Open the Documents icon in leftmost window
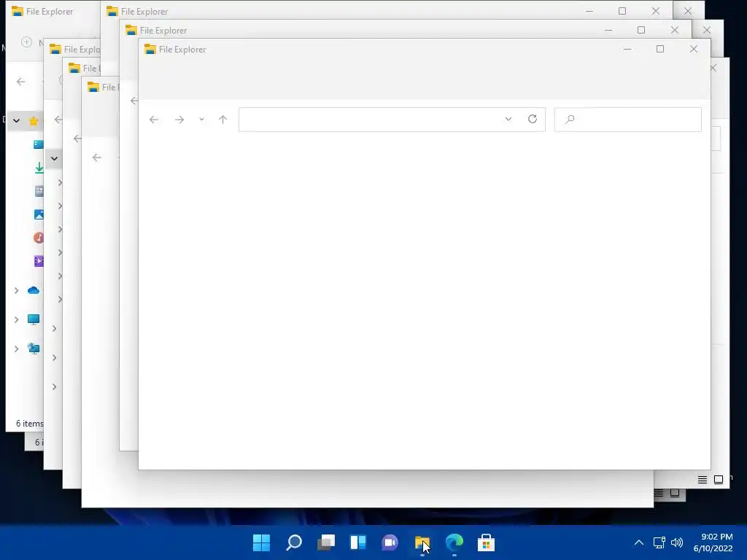This screenshot has width=747, height=560. pyautogui.click(x=39, y=191)
